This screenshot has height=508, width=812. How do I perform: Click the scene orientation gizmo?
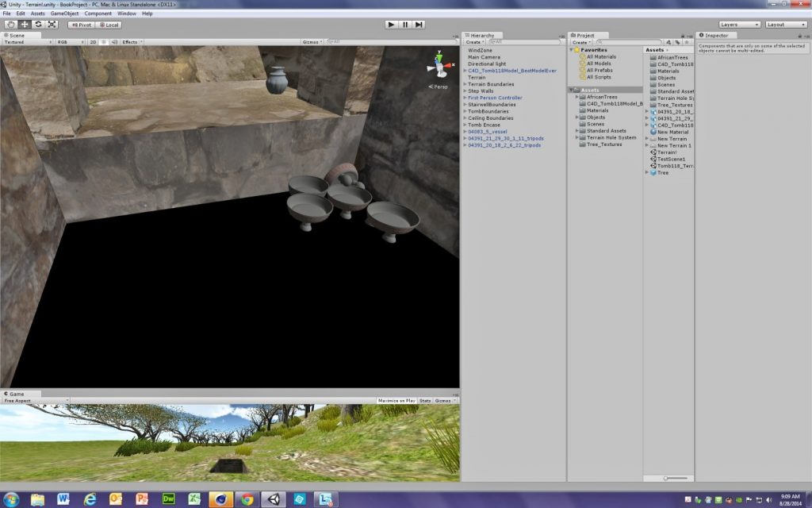(x=439, y=66)
